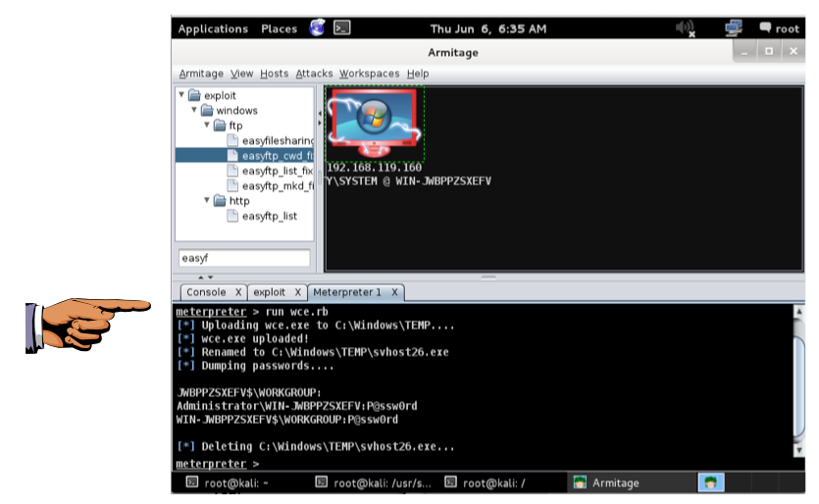The width and height of the screenshot is (819, 504).
Task: Close the Meterpreter 1 tab
Action: 395,292
